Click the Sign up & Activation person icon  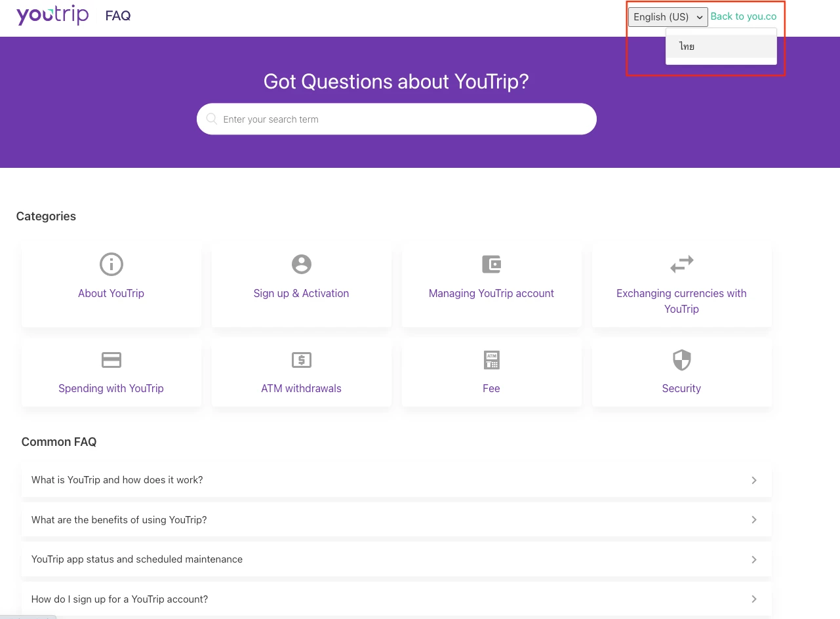(x=302, y=264)
